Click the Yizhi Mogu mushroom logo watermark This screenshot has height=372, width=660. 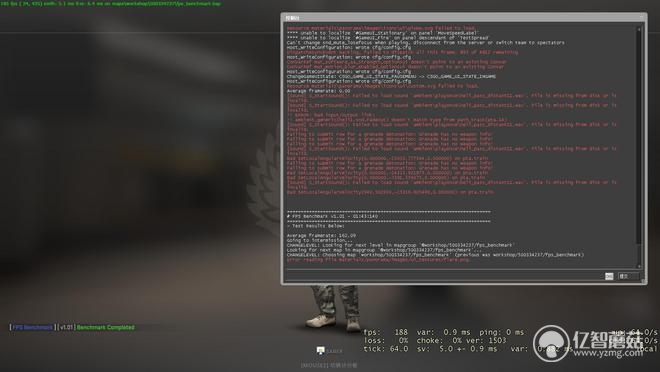(x=551, y=343)
